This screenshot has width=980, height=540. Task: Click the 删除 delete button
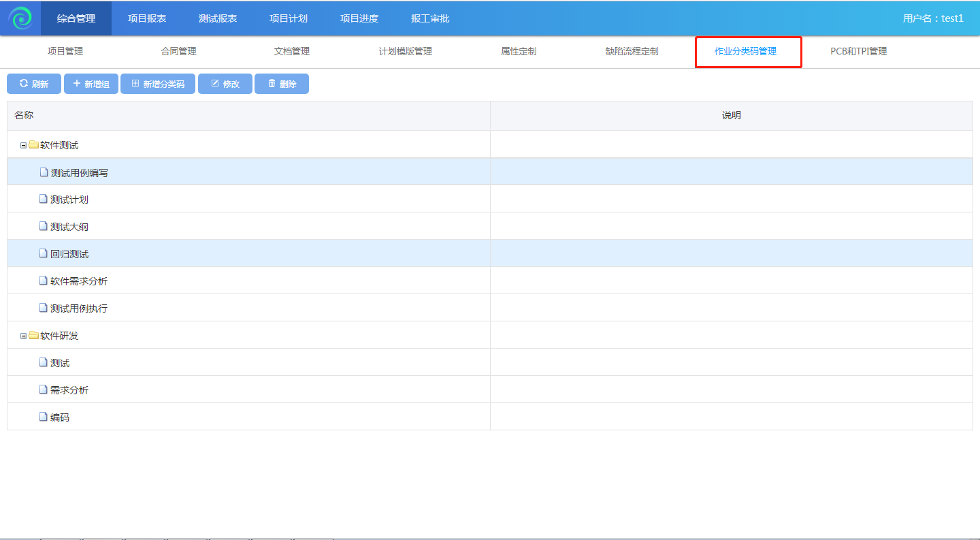(282, 84)
